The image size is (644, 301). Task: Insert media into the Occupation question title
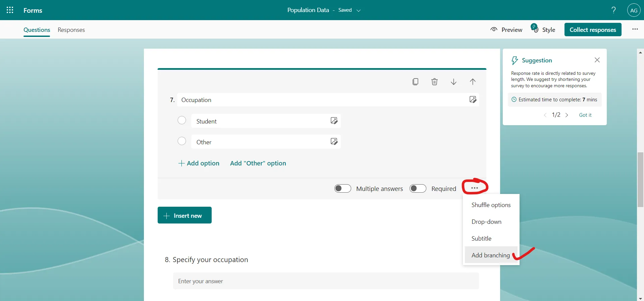pyautogui.click(x=473, y=100)
